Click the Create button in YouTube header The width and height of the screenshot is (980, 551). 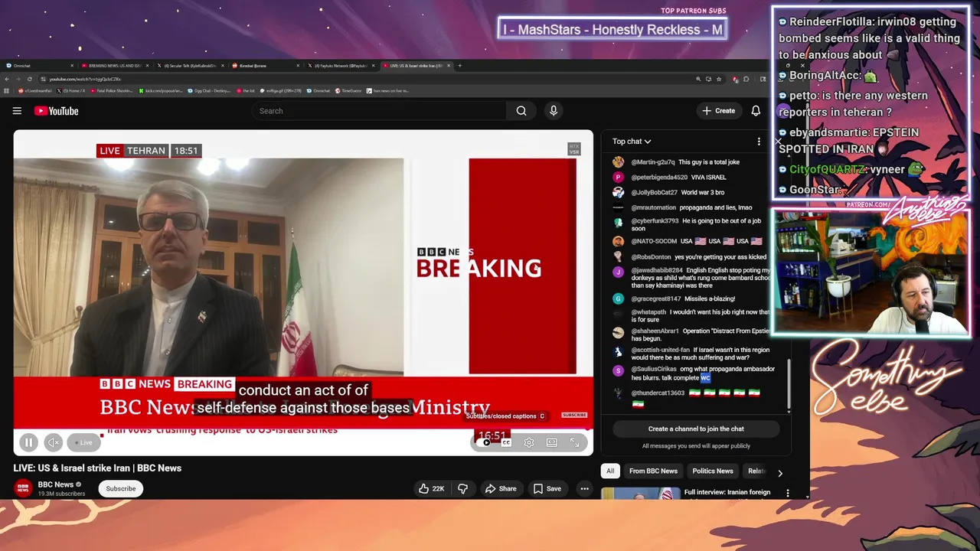pos(718,111)
